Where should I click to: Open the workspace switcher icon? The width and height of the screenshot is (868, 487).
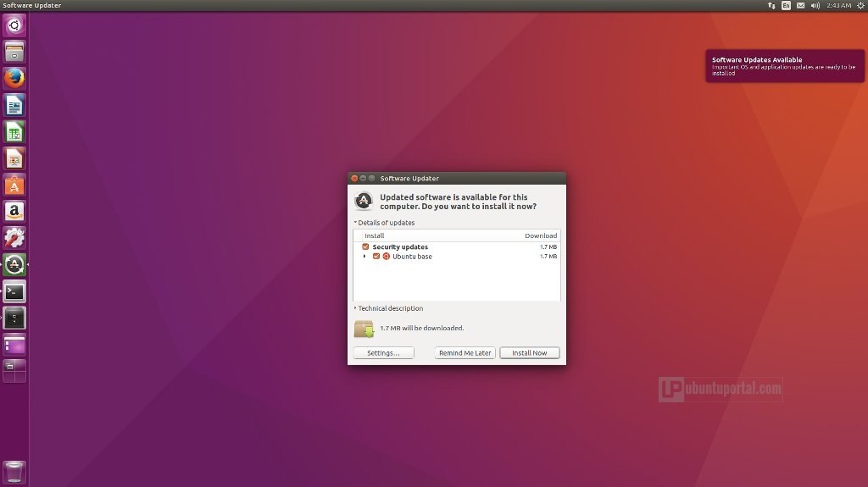pyautogui.click(x=14, y=371)
